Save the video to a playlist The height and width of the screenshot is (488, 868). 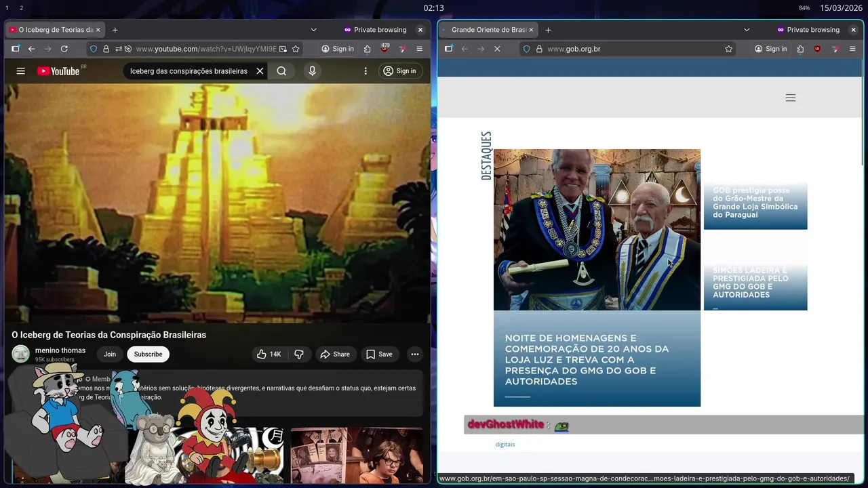click(x=379, y=354)
